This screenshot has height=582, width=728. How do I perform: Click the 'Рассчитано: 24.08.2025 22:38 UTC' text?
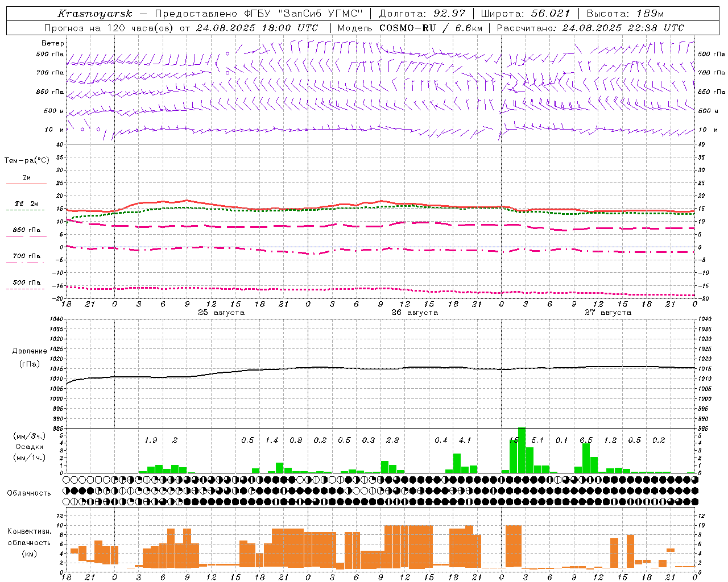[590, 28]
